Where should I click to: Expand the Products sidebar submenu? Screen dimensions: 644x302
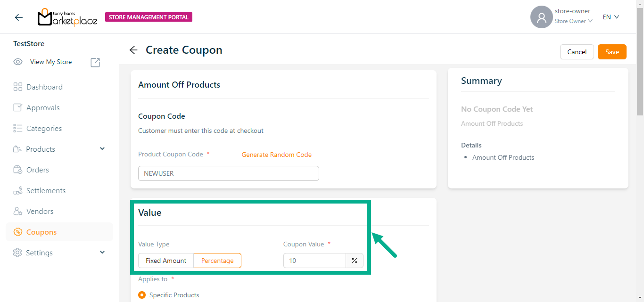tap(102, 149)
